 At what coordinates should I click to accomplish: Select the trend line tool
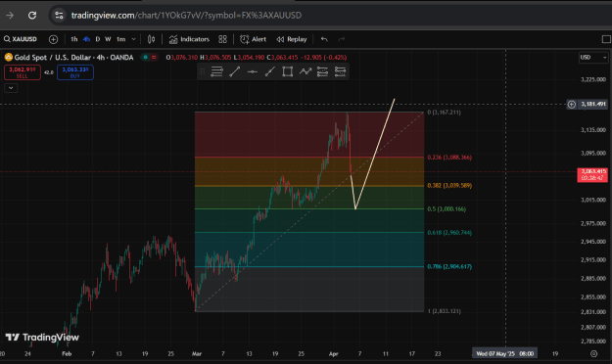235,71
